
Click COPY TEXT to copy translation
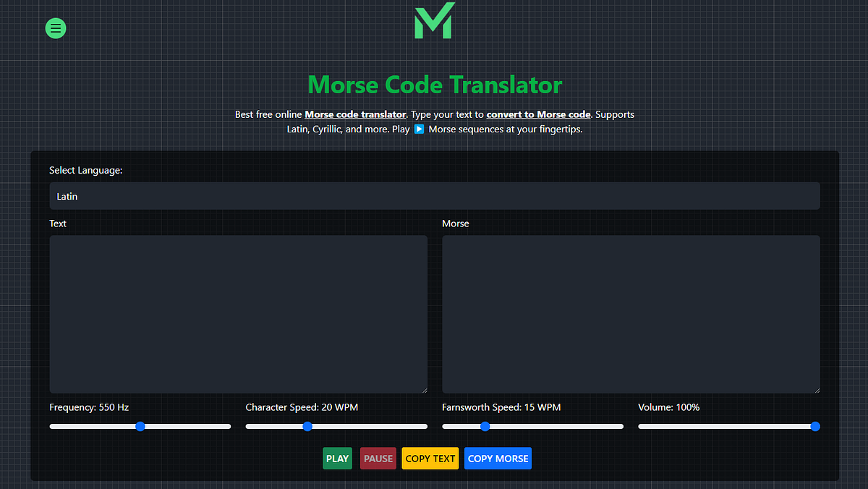[430, 458]
